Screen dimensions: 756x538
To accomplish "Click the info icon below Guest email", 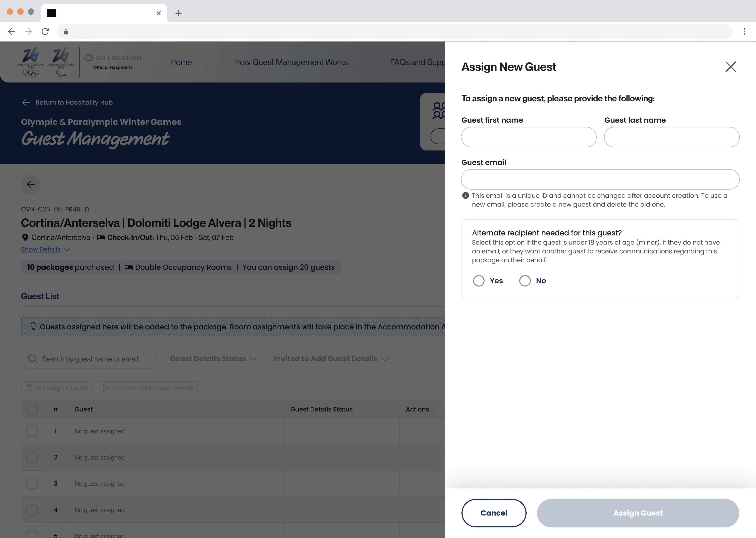I will (x=465, y=195).
